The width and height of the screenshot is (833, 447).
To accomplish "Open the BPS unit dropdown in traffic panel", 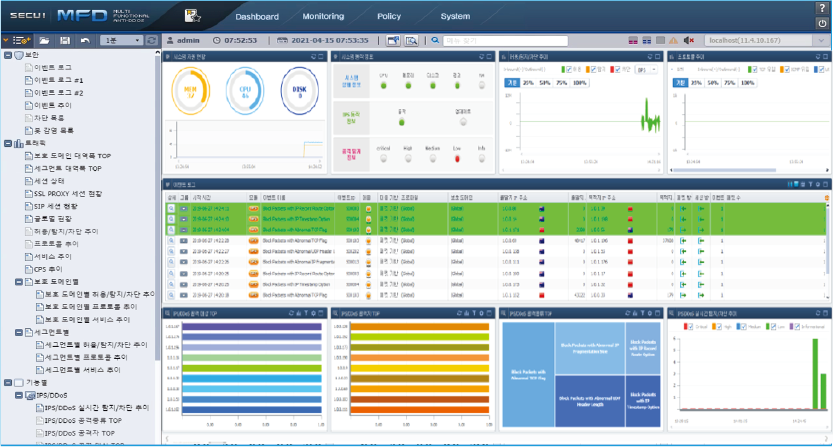I will point(647,70).
